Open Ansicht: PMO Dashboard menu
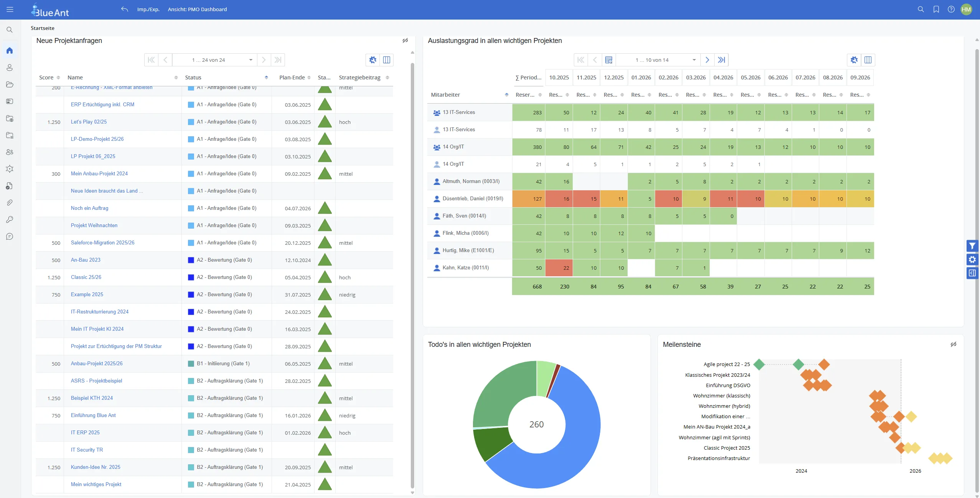The height and width of the screenshot is (498, 980). pos(197,9)
